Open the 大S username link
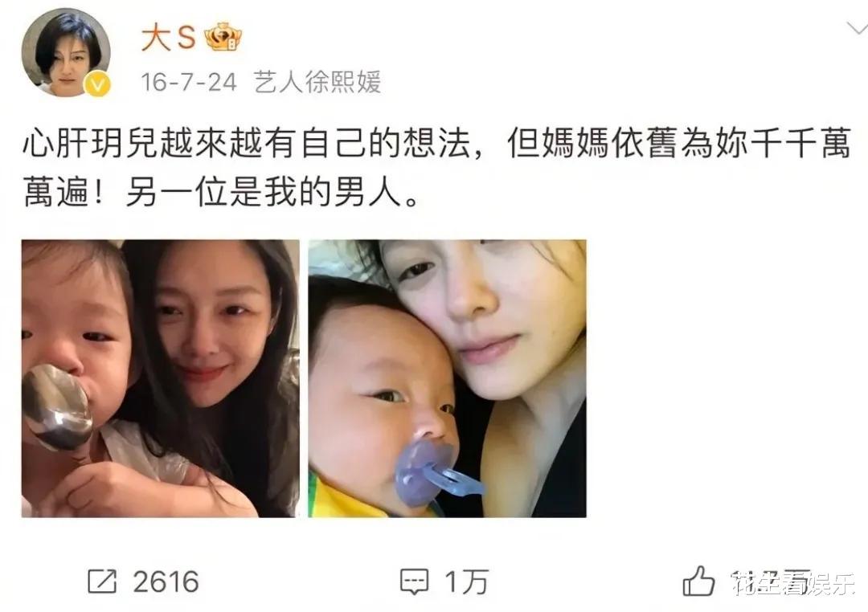Viewport: 868px width, 612px height. 168,38
